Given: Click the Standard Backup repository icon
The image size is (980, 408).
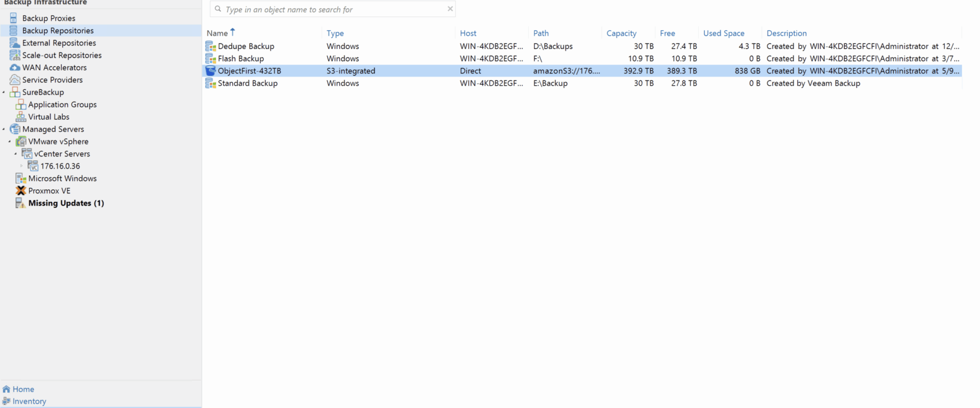Looking at the screenshot, I should point(210,83).
